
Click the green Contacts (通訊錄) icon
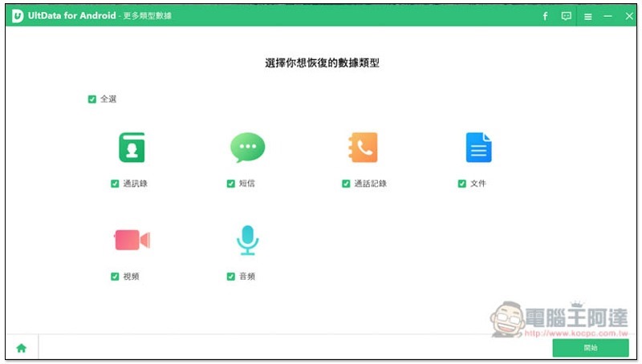click(x=132, y=148)
